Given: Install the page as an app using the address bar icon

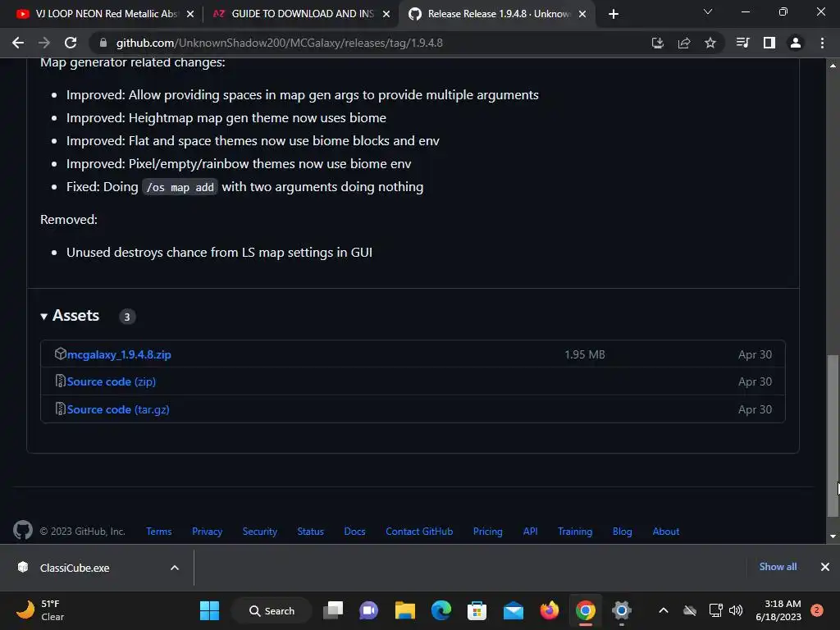Looking at the screenshot, I should click(657, 43).
